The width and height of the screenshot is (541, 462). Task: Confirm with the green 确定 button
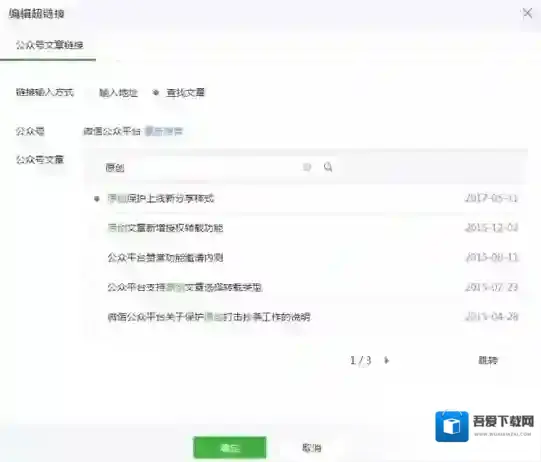click(230, 448)
